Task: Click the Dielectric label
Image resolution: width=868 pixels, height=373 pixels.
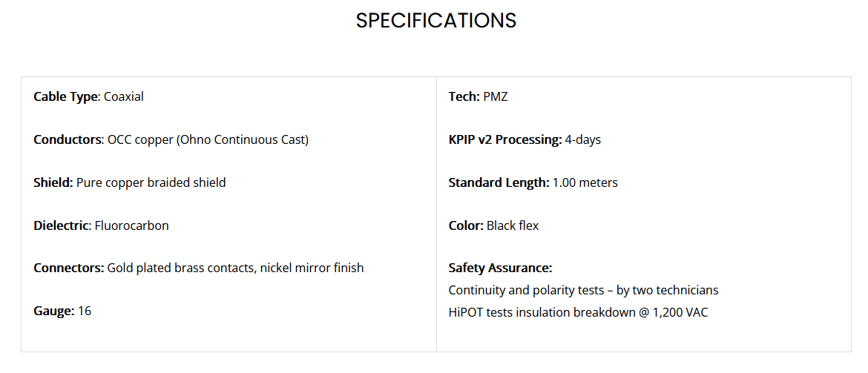Action: pyautogui.click(x=61, y=225)
